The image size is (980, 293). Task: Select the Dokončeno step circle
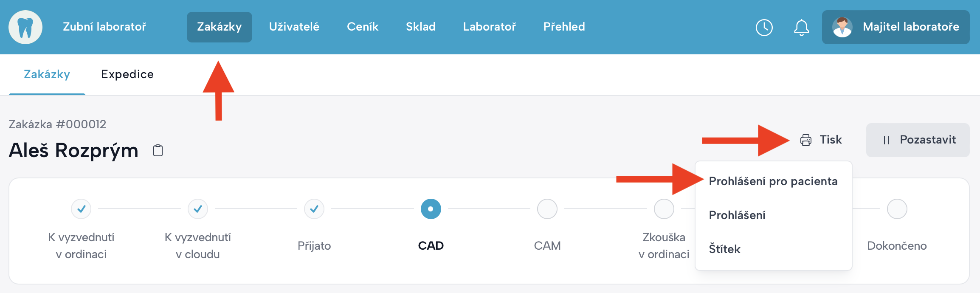(897, 209)
